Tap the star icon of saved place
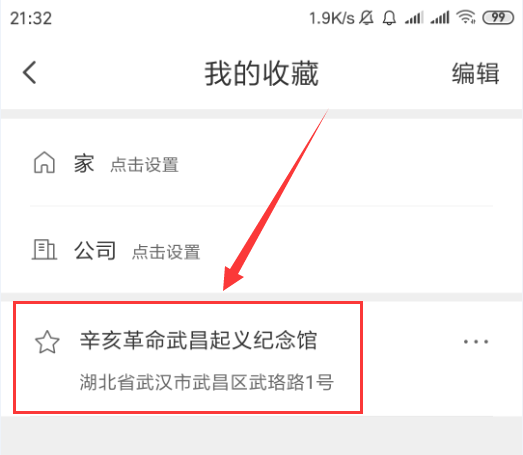Screen dimensions: 523x455 pyautogui.click(x=47, y=342)
